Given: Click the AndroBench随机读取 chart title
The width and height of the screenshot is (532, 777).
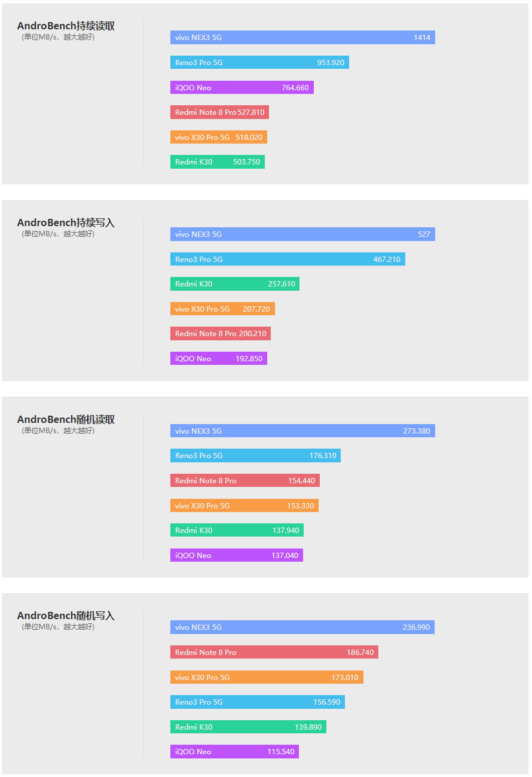Looking at the screenshot, I should [x=66, y=419].
